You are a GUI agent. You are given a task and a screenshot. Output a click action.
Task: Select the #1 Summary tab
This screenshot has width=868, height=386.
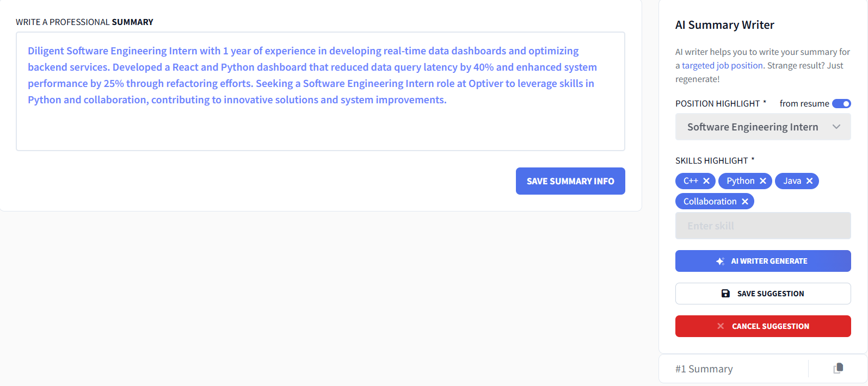coord(704,368)
